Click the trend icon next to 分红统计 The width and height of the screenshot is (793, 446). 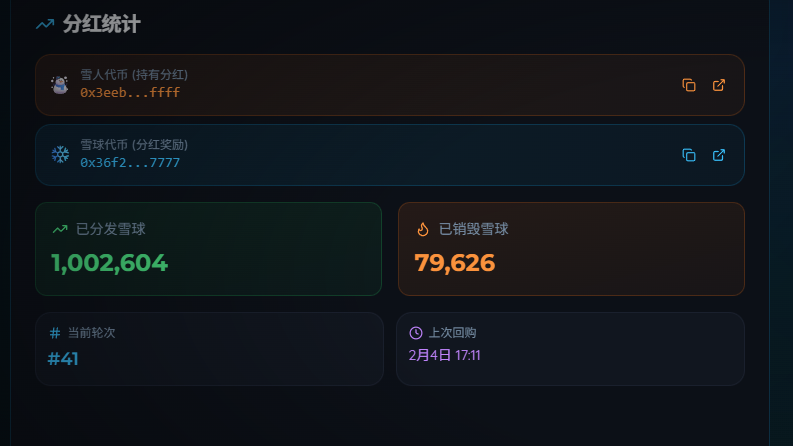[x=44, y=24]
